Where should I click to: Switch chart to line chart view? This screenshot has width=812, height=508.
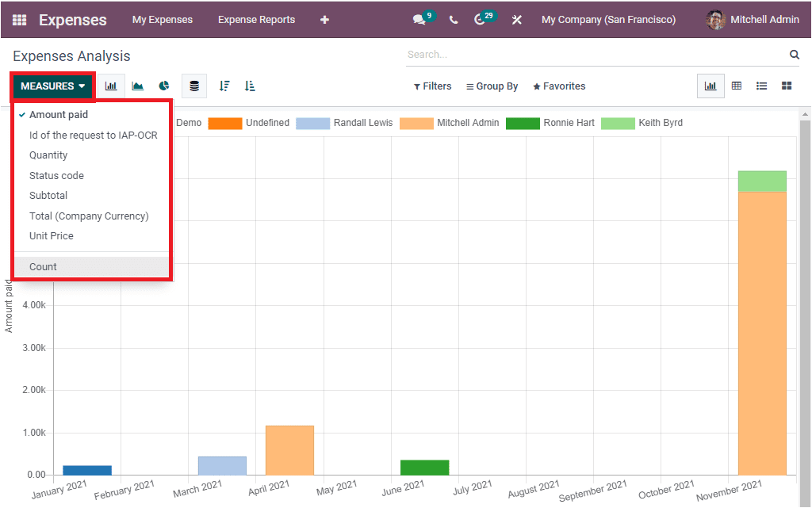click(137, 86)
